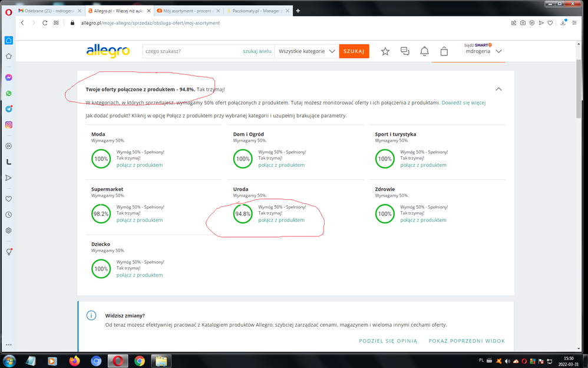The width and height of the screenshot is (588, 368).
Task: Open sidebar heart pinboards icon
Action: (9, 199)
